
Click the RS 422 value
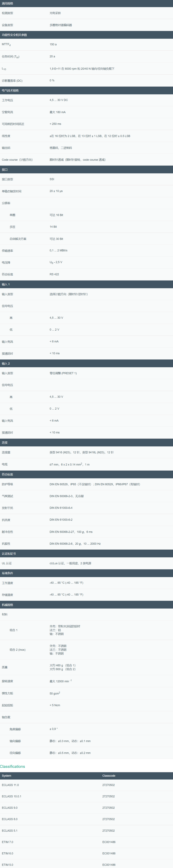54,274
